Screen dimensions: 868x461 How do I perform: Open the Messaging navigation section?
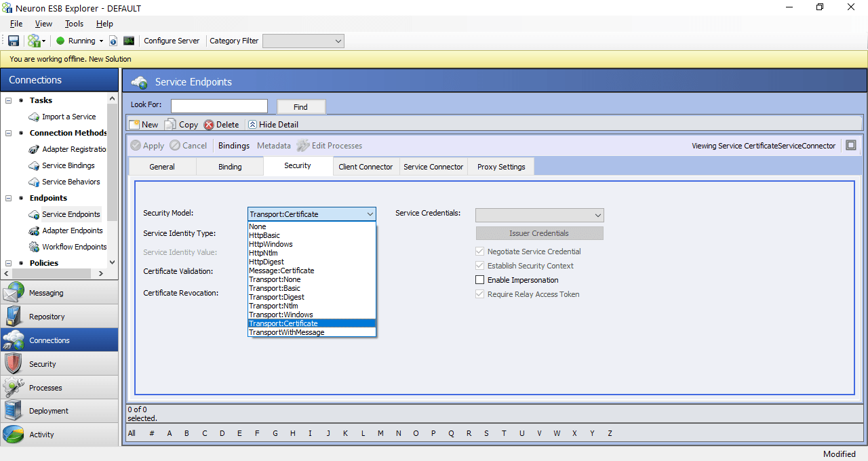(59, 293)
